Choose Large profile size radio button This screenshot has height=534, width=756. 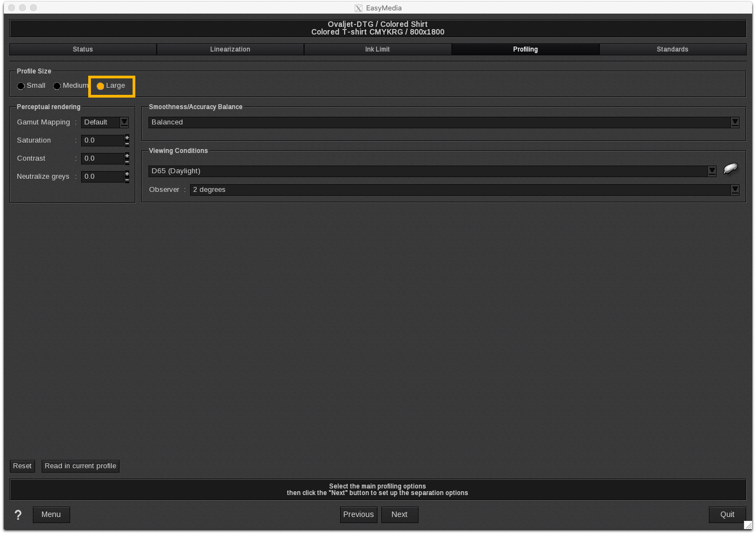(x=101, y=86)
